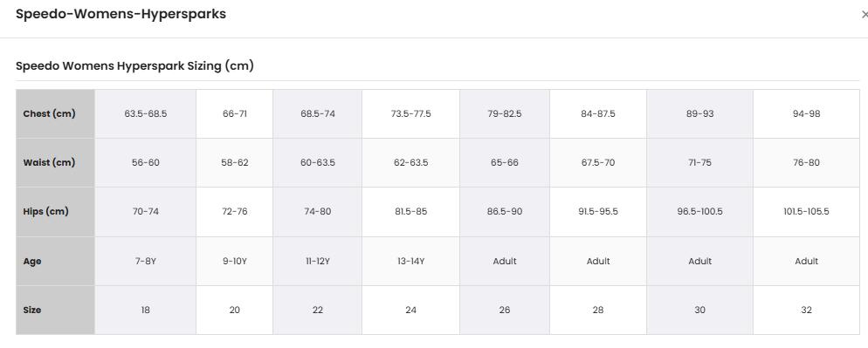Click chest measurement 63.5-68.5 cell
The height and width of the screenshot is (348, 868).
tap(146, 114)
